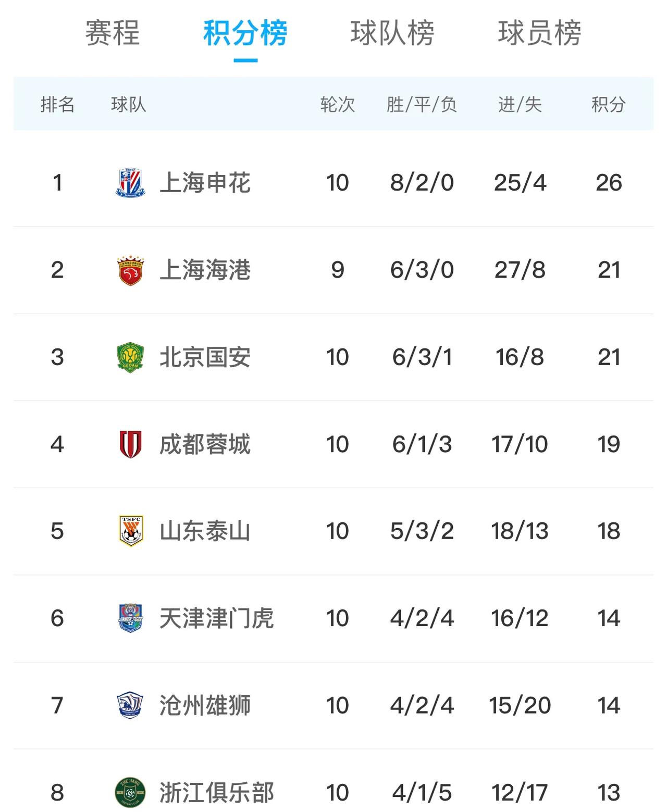Click the 成都蓉城 red shield icon
The image size is (667, 812).
[130, 444]
